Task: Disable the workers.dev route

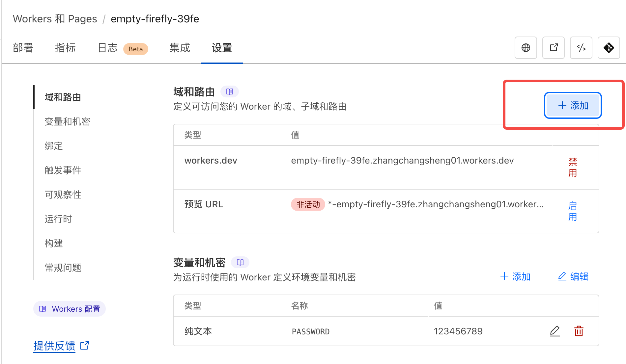Action: point(573,167)
